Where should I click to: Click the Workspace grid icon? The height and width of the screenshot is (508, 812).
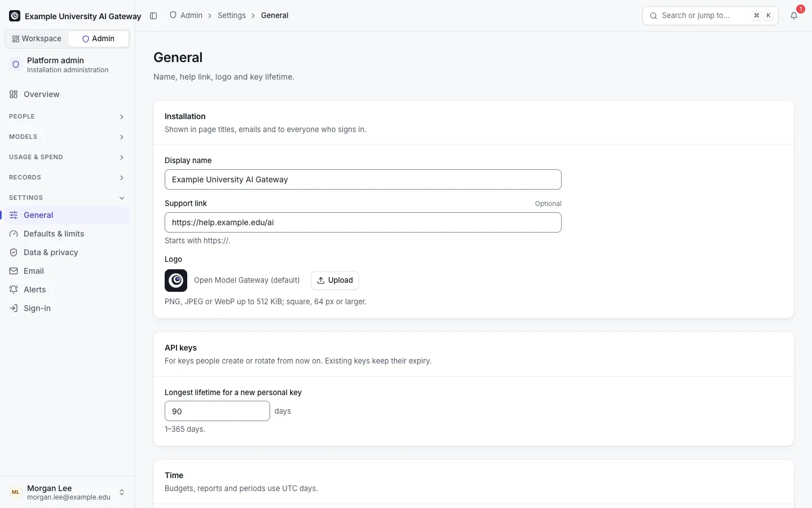click(16, 39)
